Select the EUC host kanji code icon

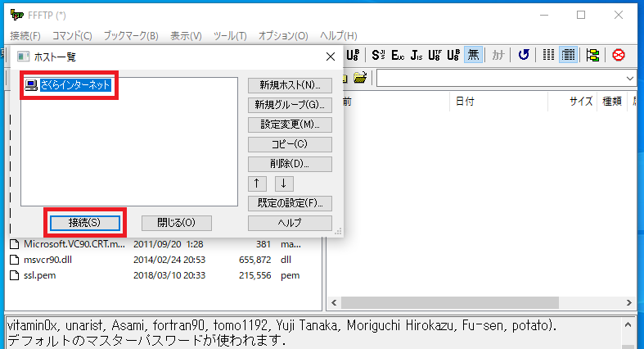click(x=397, y=55)
